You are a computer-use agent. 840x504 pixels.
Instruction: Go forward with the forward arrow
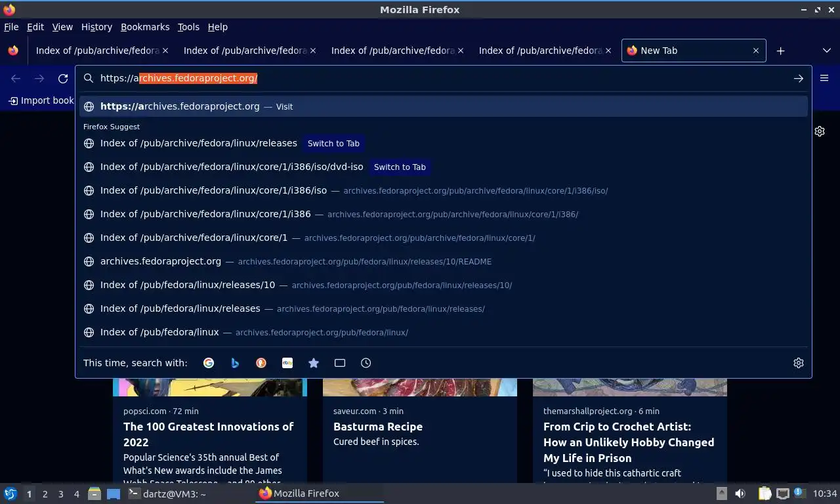click(39, 78)
